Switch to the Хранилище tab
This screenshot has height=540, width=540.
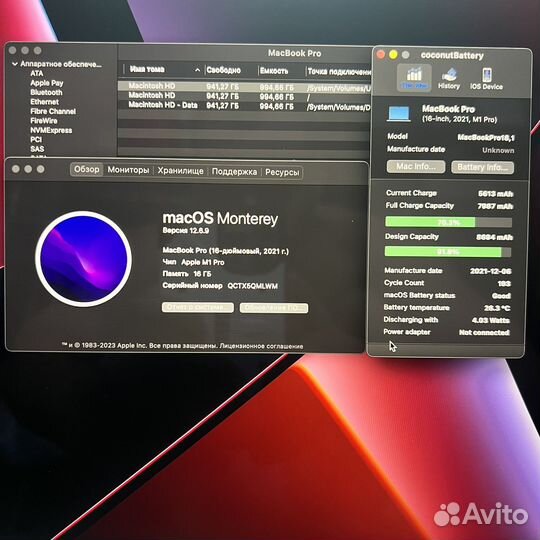[x=180, y=171]
